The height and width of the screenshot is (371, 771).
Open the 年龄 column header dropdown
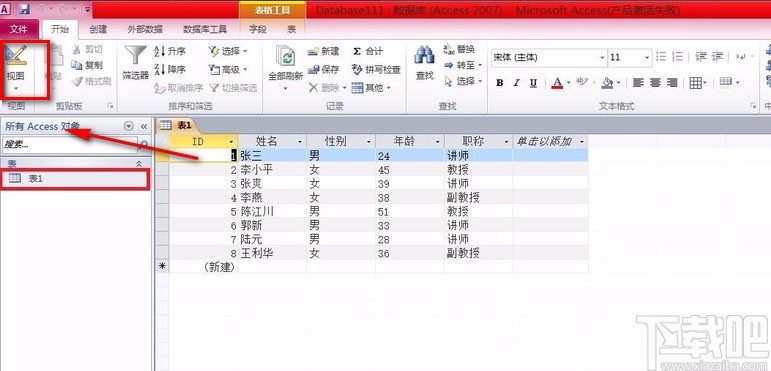point(438,142)
